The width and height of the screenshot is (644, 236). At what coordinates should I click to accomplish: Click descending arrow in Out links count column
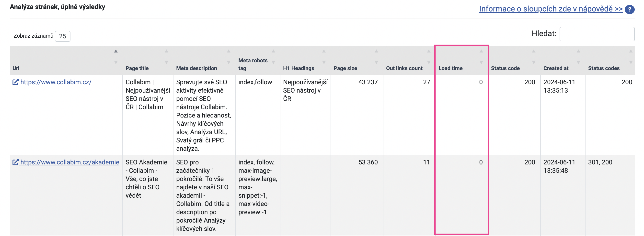[429, 62]
